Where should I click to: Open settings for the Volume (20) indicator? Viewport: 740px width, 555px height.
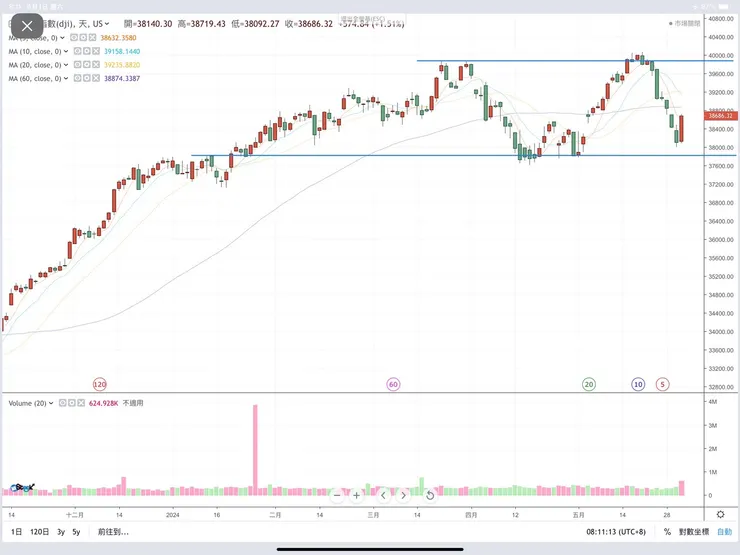[x=72, y=403]
